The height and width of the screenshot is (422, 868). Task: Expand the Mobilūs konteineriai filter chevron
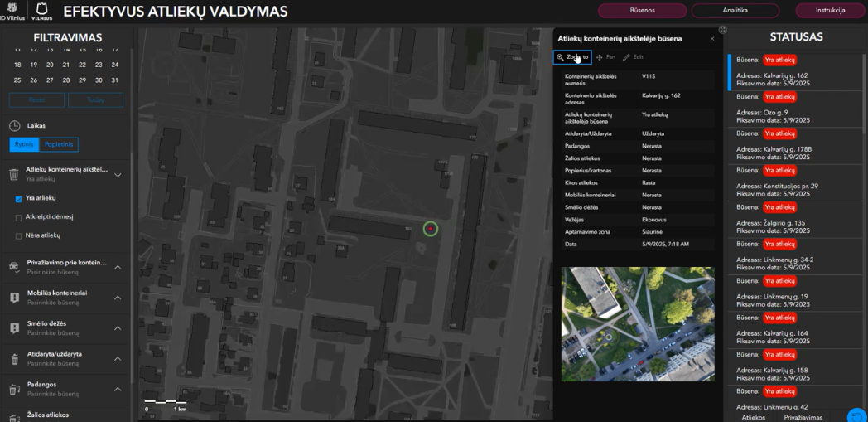click(x=118, y=298)
